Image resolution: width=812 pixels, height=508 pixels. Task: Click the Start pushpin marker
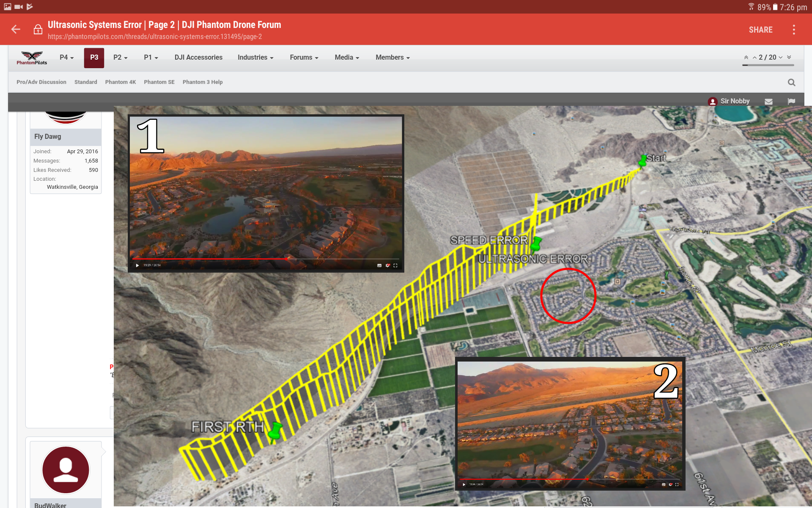click(643, 161)
